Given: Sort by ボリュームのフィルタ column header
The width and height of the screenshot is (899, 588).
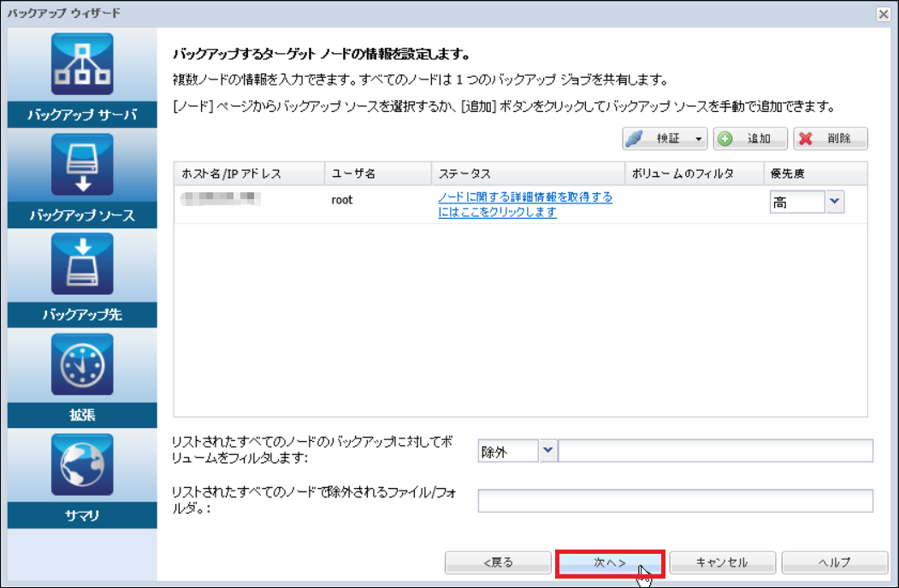Looking at the screenshot, I should (695, 173).
